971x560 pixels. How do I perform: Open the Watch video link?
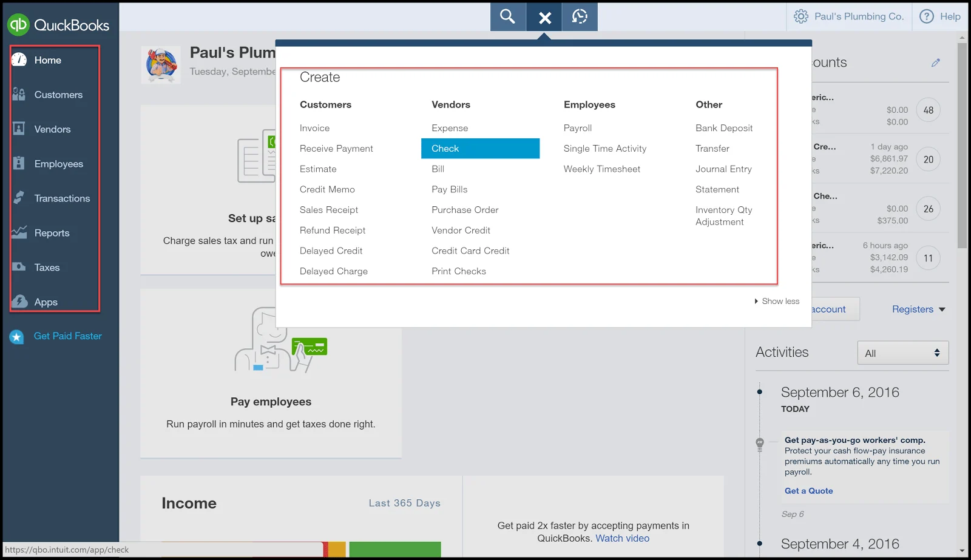coord(622,538)
